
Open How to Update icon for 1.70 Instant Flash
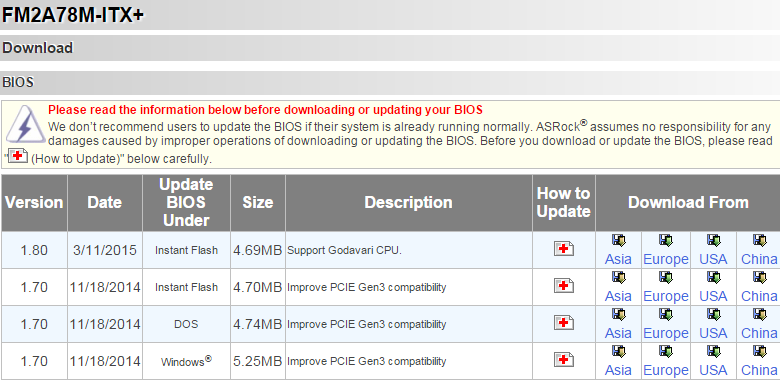coord(564,286)
